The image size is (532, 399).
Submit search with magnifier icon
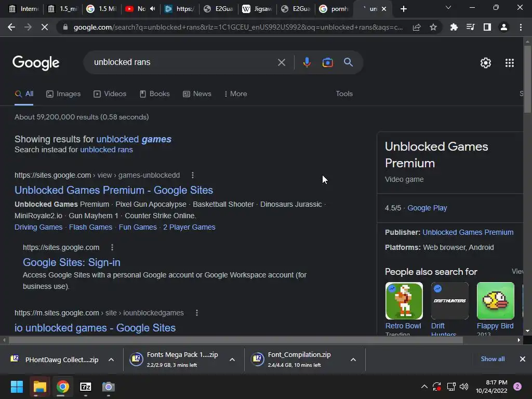pyautogui.click(x=348, y=62)
